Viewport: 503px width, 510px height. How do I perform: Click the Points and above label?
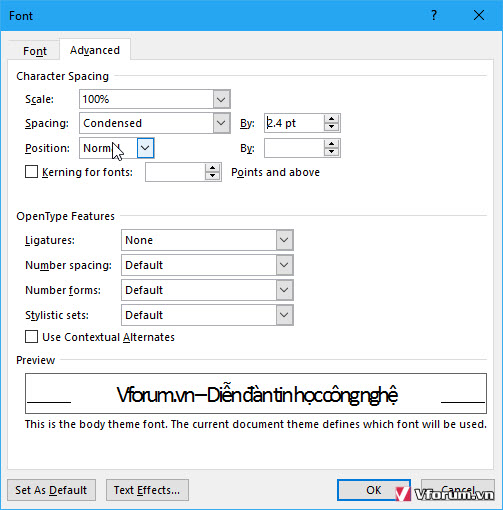[275, 172]
